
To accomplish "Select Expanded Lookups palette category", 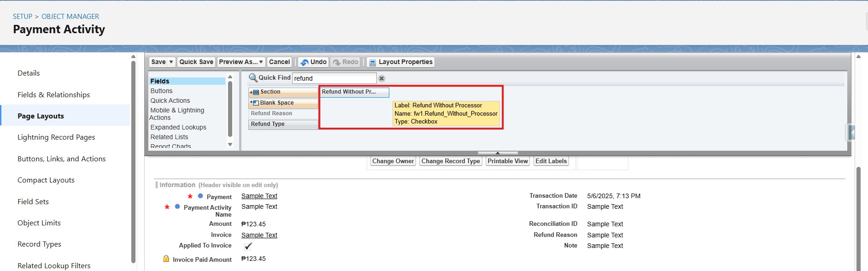I will coord(178,127).
